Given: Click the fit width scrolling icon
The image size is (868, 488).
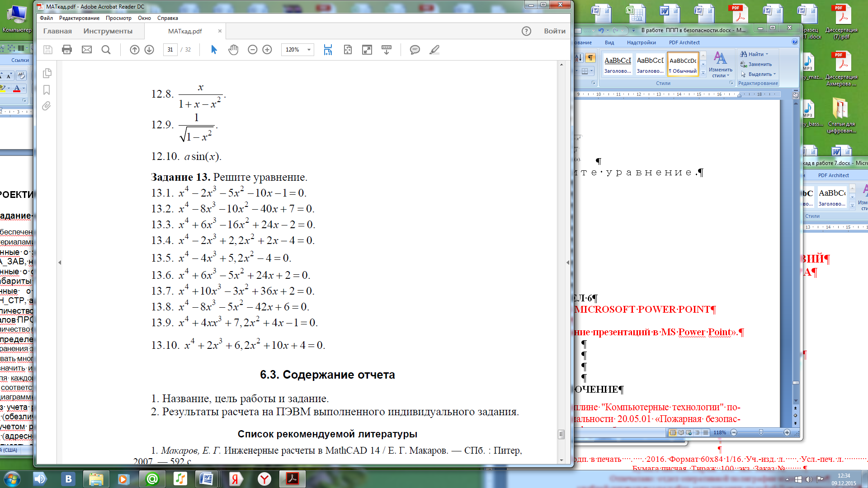Looking at the screenshot, I should tap(328, 50).
